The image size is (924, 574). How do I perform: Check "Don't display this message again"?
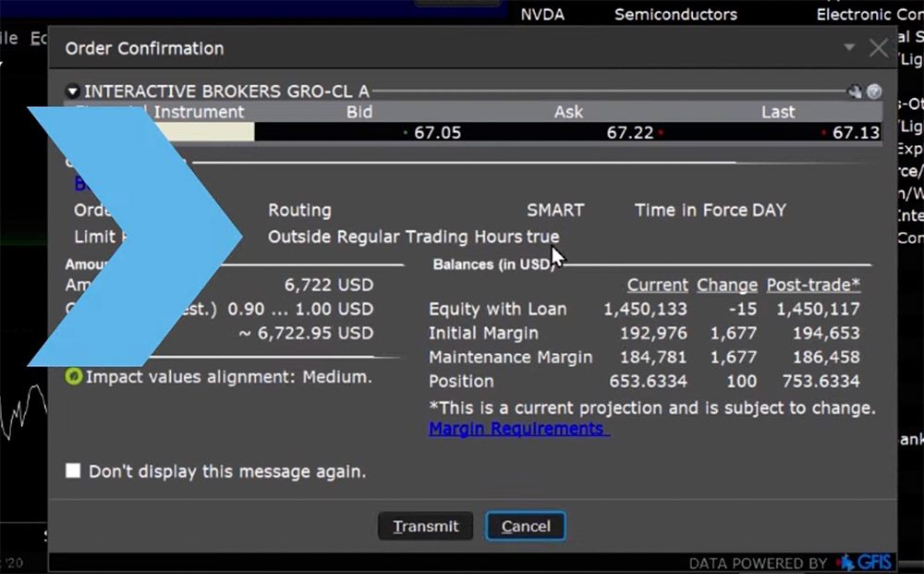pos(73,471)
